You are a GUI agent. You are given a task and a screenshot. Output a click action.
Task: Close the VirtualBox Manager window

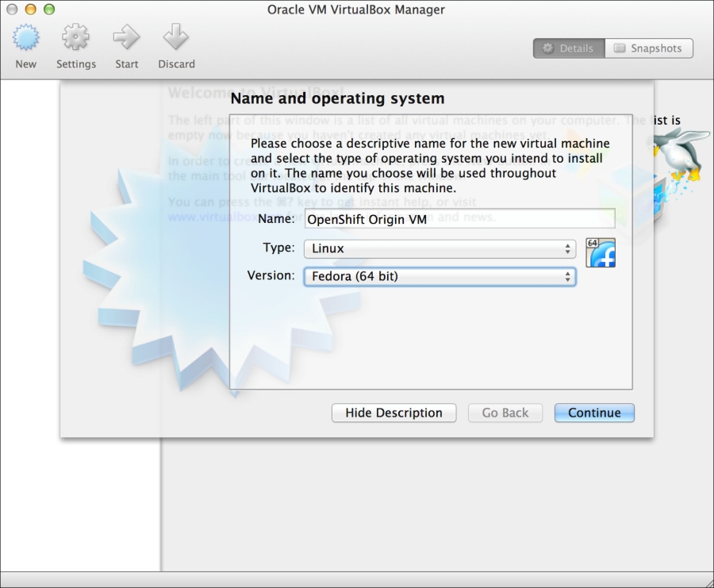[x=12, y=10]
